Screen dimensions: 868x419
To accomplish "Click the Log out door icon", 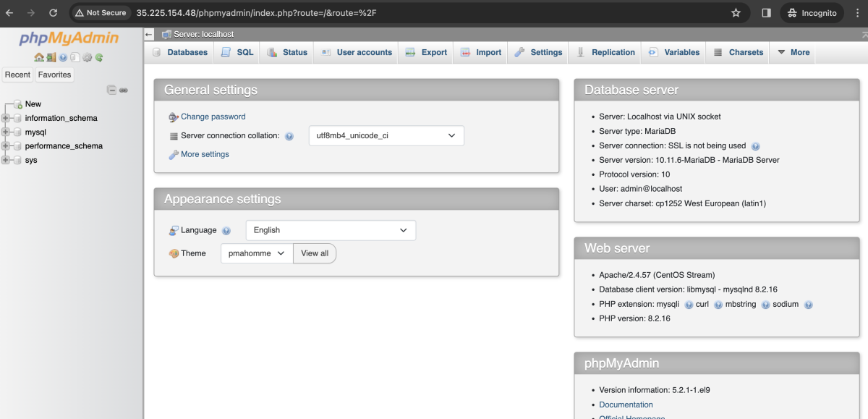I will click(51, 57).
